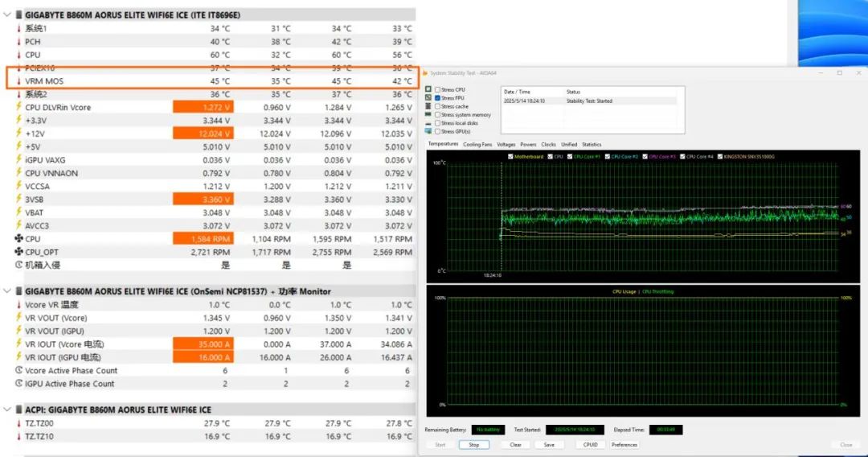This screenshot has height=457, width=868.
Task: Select highlighted 1,584 RPM CPU fan value
Action: [203, 239]
